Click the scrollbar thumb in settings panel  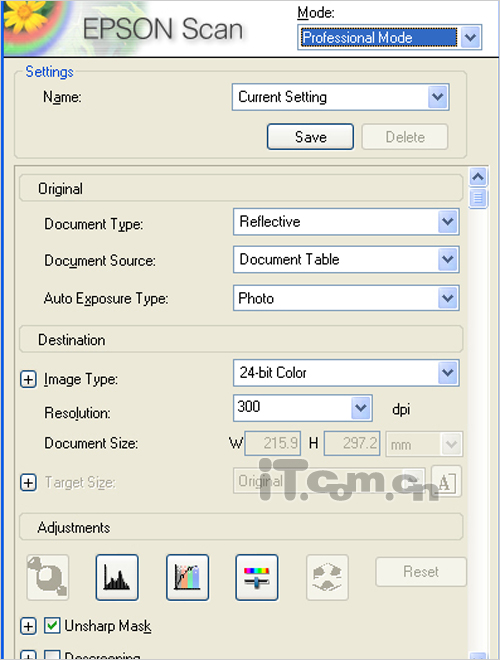pos(478,198)
